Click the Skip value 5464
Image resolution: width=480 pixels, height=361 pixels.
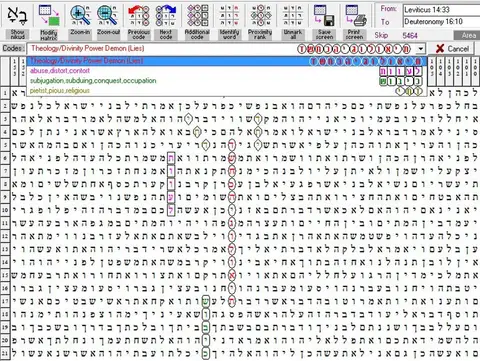pyautogui.click(x=410, y=35)
